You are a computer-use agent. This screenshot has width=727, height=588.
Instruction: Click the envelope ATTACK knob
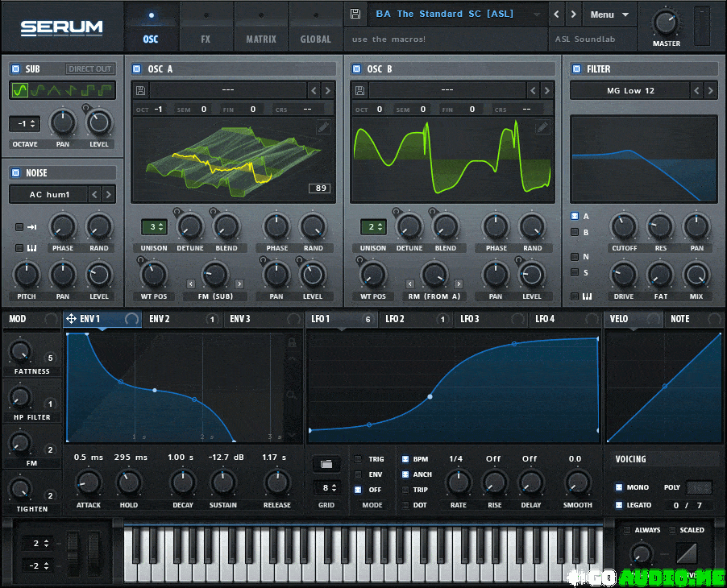89,482
